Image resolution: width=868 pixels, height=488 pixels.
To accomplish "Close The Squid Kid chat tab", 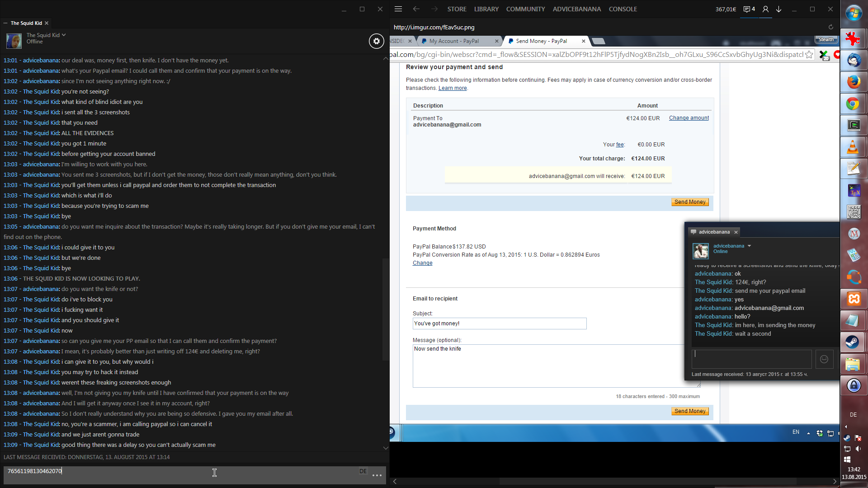I will [x=47, y=23].
